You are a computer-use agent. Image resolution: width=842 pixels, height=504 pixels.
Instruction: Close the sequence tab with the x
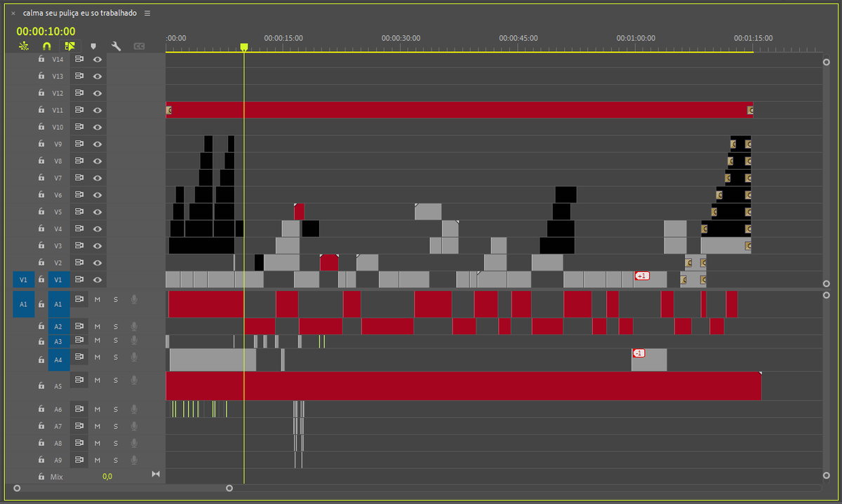(x=13, y=13)
